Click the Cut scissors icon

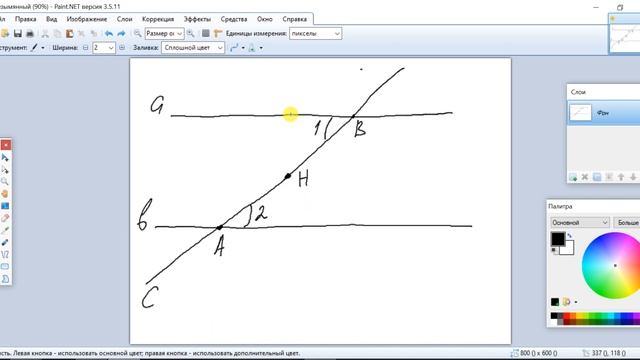(45, 33)
